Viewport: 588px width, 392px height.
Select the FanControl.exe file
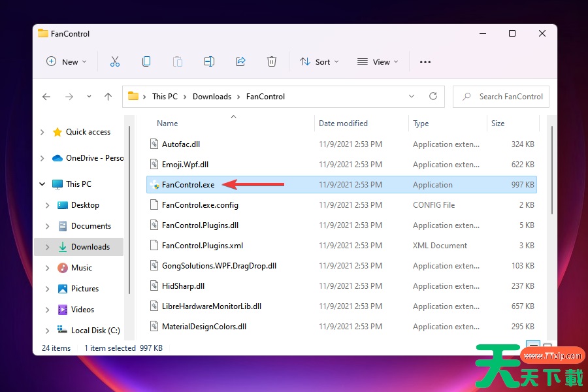pyautogui.click(x=188, y=185)
